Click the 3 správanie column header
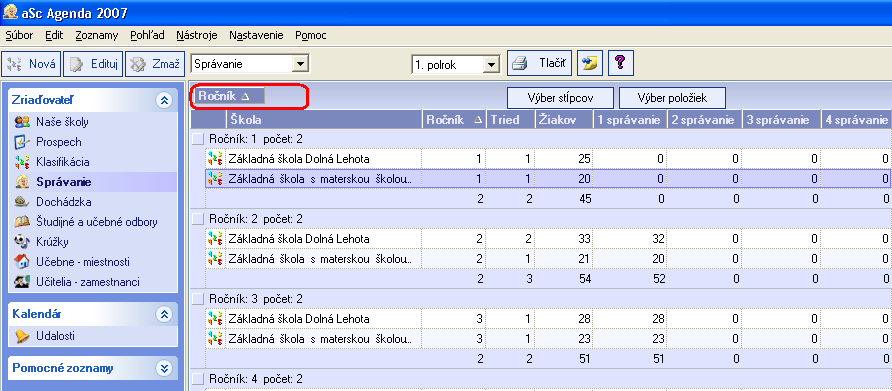Image resolution: width=892 pixels, height=391 pixels. pos(781,120)
